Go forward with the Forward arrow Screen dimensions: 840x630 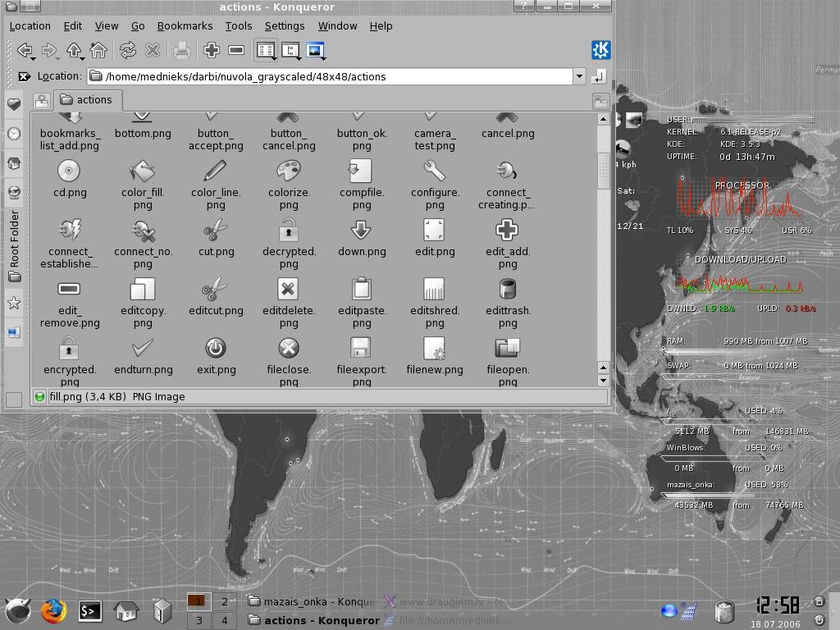48,50
